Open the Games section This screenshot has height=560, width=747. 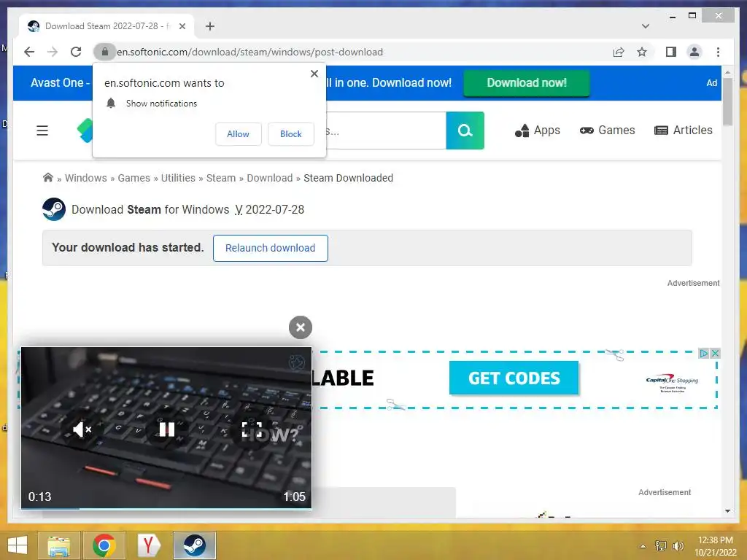click(608, 131)
